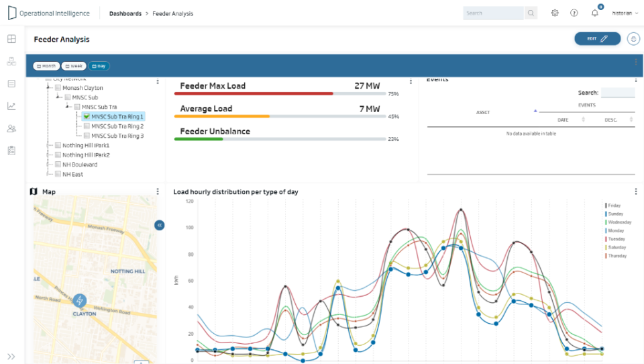Sort events by ASSET column
This screenshot has height=364, width=644.
[483, 112]
